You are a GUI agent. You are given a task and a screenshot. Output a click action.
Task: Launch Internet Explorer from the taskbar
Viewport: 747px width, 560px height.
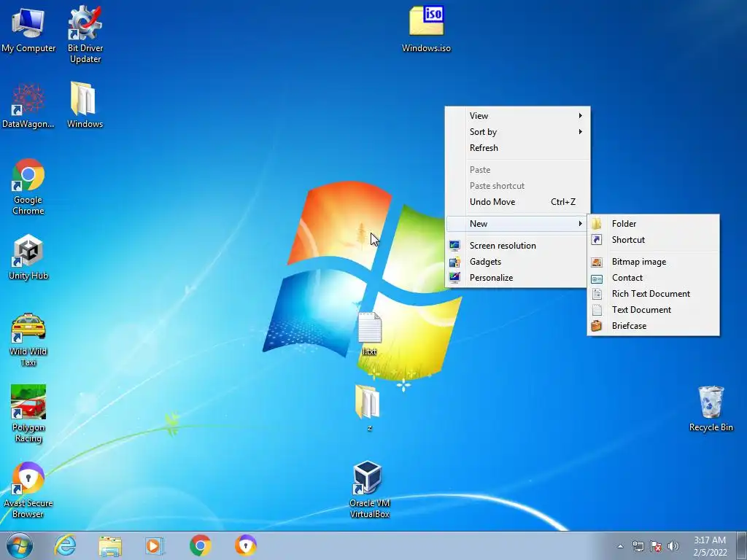[x=65, y=545]
